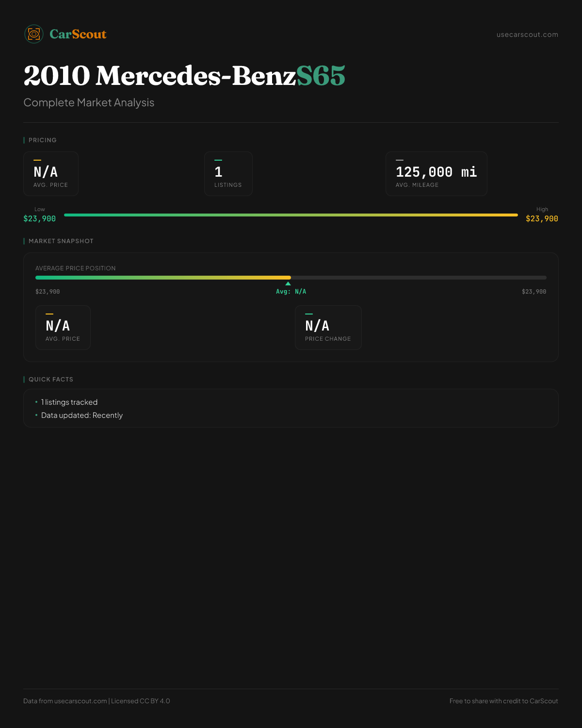
Task: Select the Listings count card
Action: pyautogui.click(x=228, y=174)
